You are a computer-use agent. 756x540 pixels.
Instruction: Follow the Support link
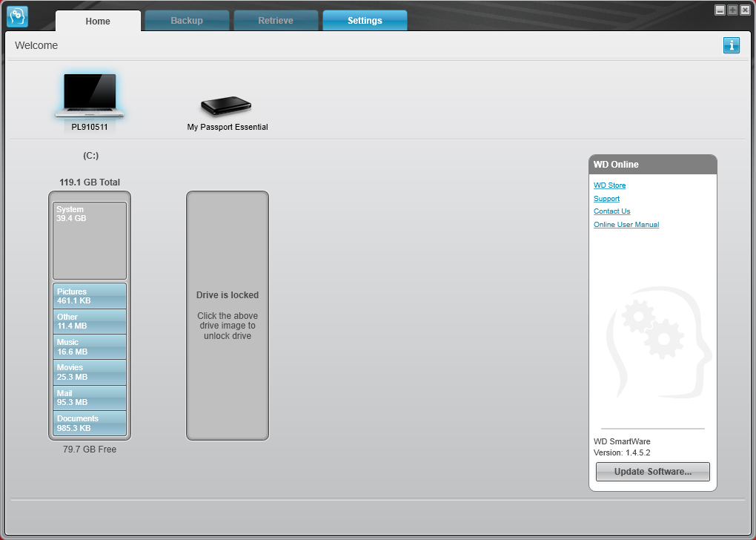[606, 198]
